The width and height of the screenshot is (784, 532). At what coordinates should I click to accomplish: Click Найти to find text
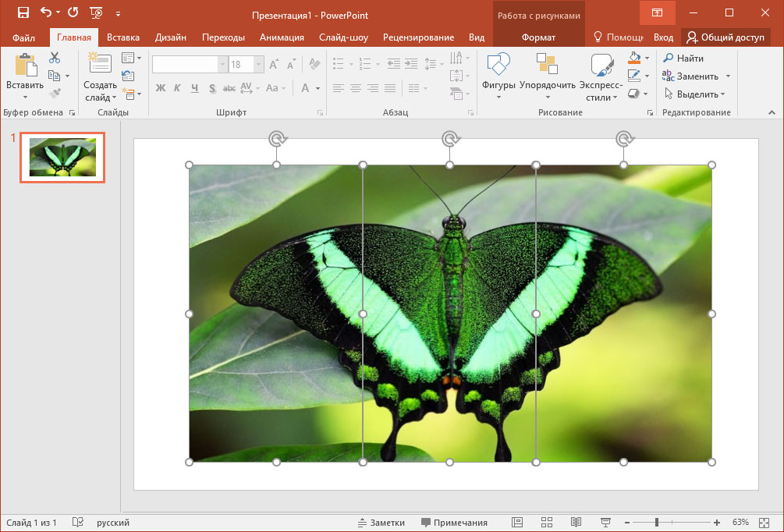pos(683,58)
